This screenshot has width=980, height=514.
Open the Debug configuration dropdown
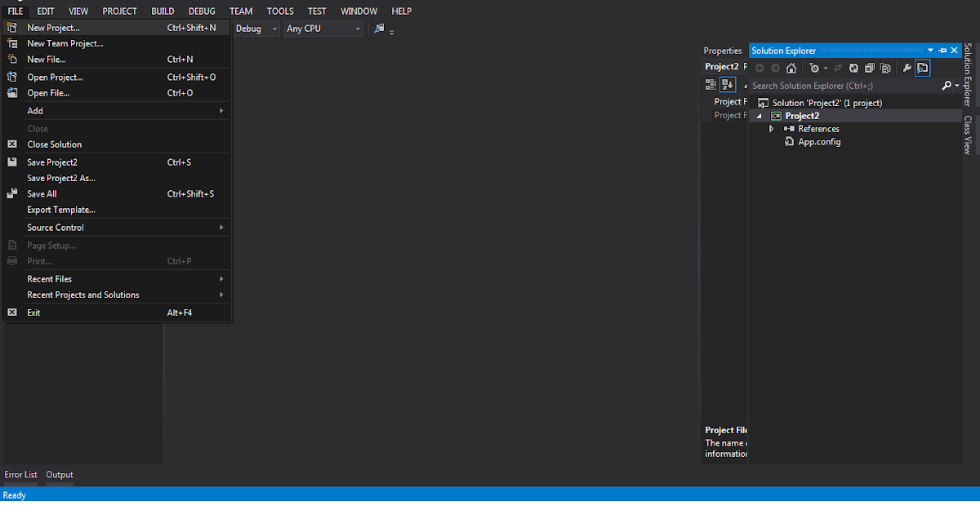tap(274, 28)
